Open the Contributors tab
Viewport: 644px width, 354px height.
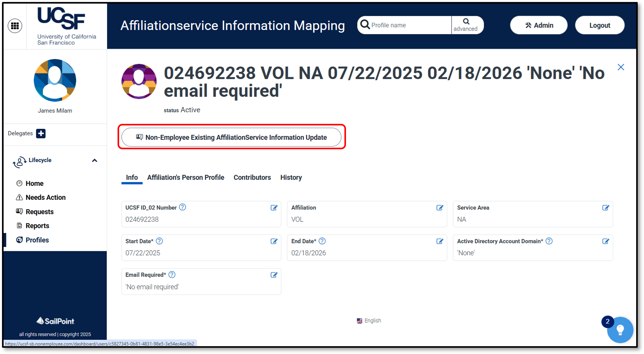pos(252,178)
